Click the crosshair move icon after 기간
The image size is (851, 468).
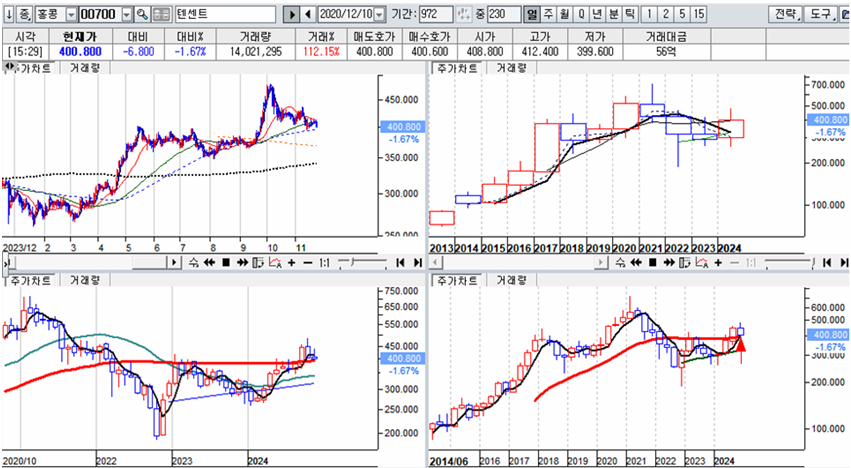463,14
